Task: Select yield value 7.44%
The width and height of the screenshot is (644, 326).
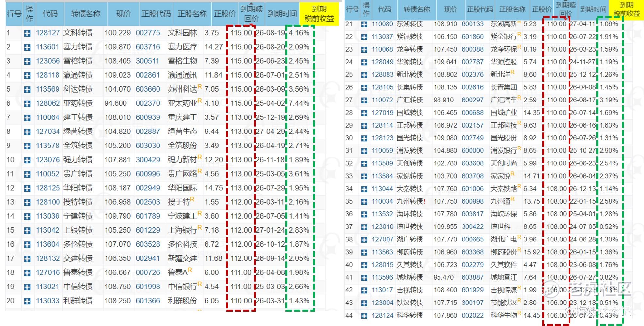Action: [299, 103]
